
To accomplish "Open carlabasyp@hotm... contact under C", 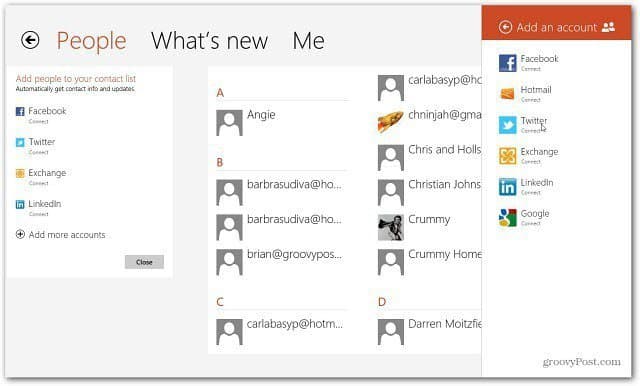I will click(295, 324).
